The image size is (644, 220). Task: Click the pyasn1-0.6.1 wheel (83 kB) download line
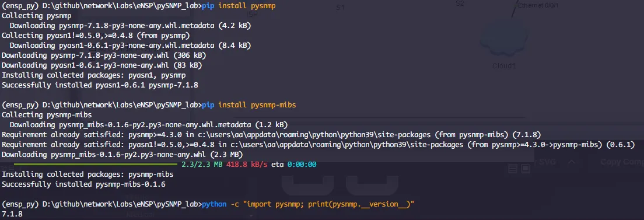[x=102, y=65]
